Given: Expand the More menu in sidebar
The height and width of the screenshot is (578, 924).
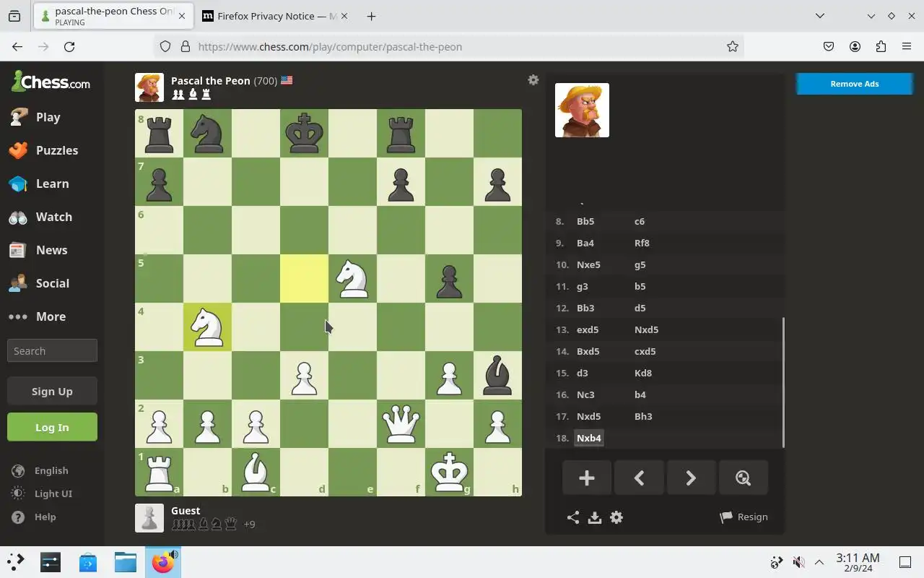Looking at the screenshot, I should (51, 316).
